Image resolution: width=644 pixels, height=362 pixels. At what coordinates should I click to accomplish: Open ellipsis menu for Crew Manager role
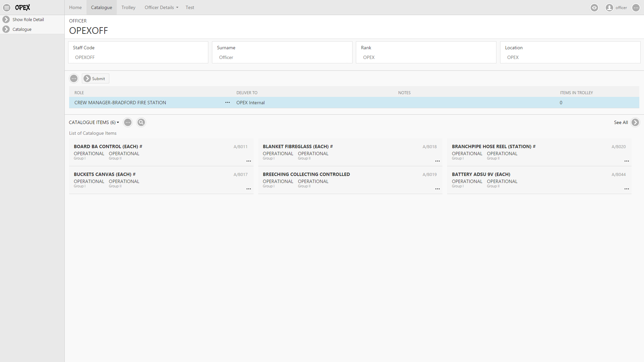[227, 103]
